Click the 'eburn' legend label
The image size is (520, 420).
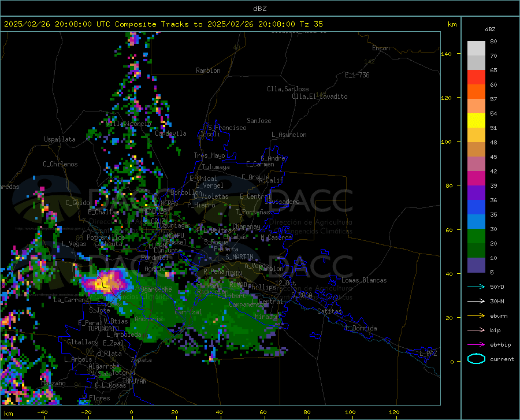(x=499, y=316)
